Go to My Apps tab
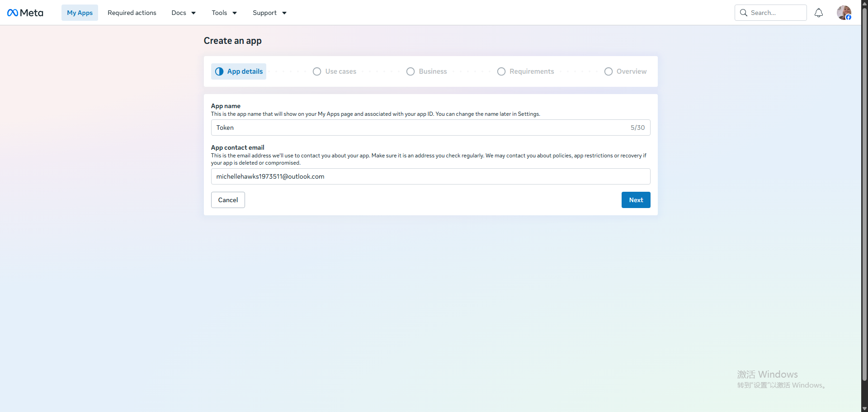 [80, 13]
